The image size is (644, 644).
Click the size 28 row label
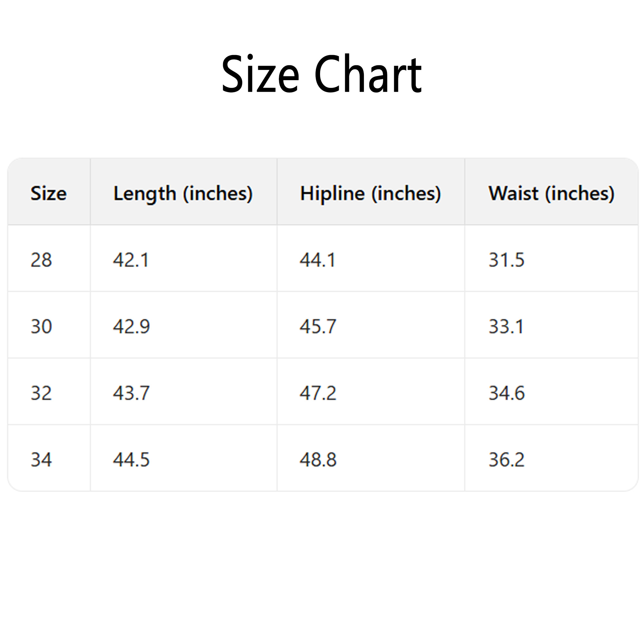(x=41, y=260)
